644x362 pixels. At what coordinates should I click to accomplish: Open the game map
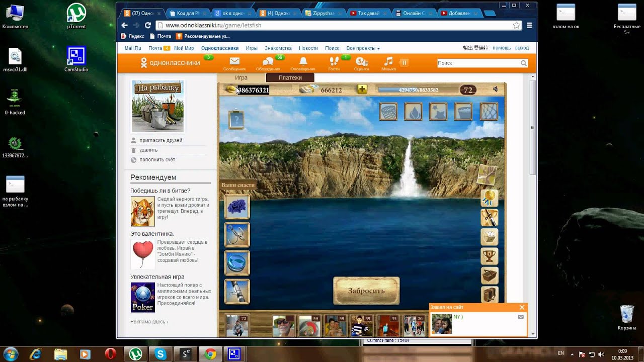pyautogui.click(x=487, y=175)
